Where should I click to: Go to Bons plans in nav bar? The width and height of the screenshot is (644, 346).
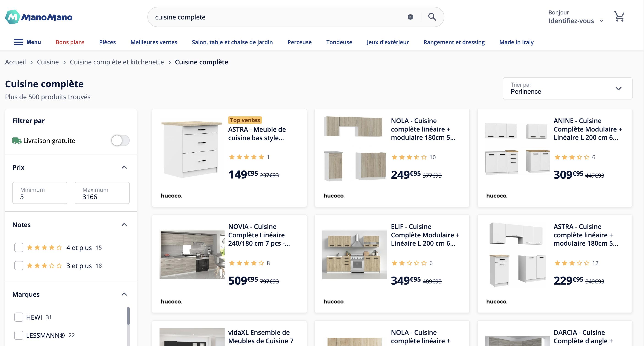(70, 42)
